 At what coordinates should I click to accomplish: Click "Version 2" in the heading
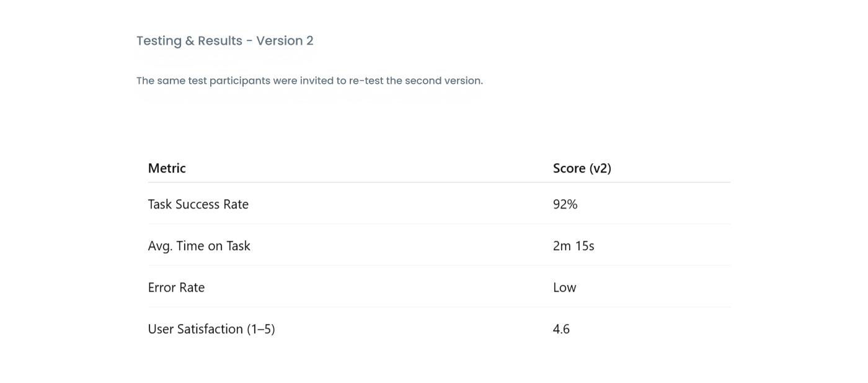coord(285,41)
